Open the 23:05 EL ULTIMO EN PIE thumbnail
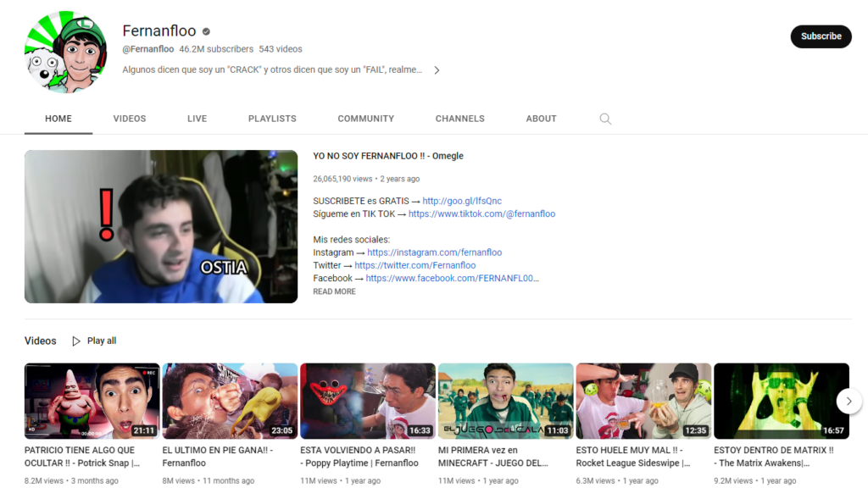This screenshot has height=499, width=868. [x=230, y=401]
